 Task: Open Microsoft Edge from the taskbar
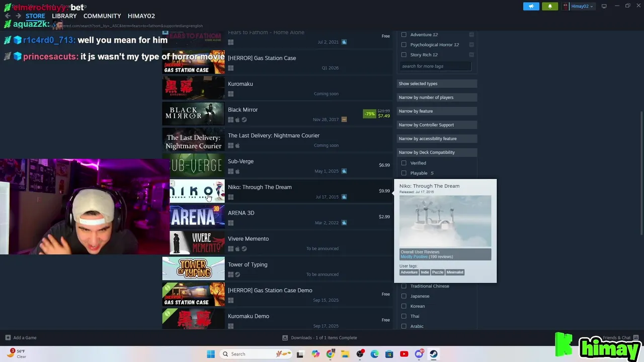pos(374,354)
